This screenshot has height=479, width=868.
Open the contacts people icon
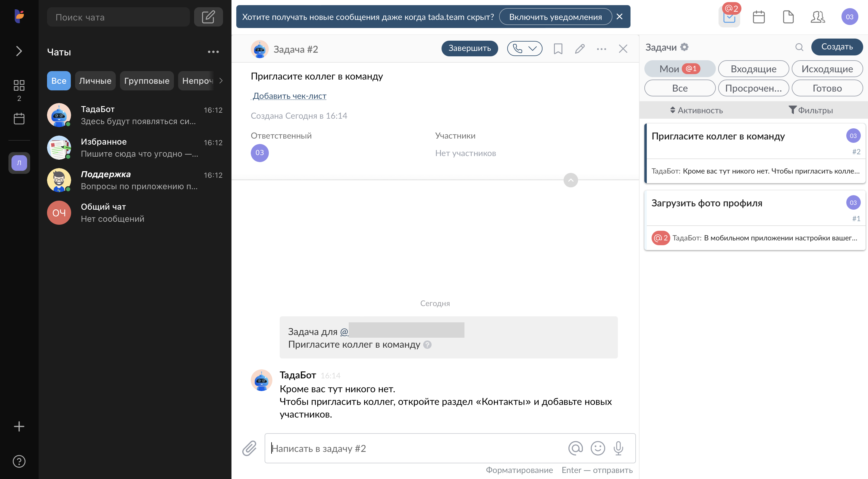818,17
